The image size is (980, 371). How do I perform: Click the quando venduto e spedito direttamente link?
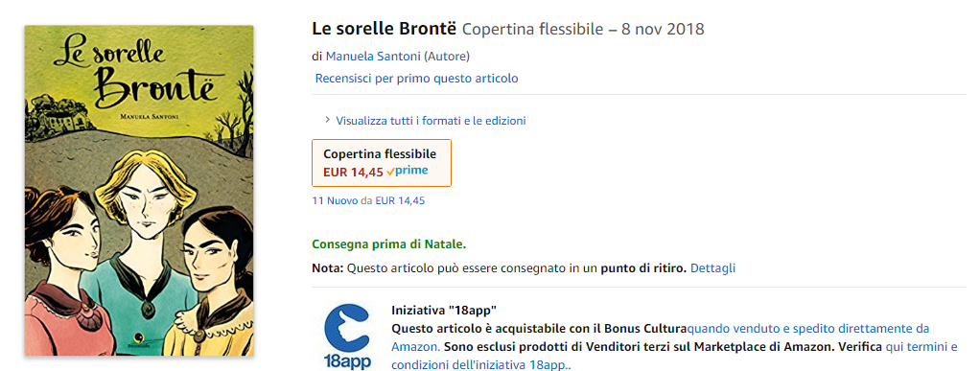pos(661,337)
